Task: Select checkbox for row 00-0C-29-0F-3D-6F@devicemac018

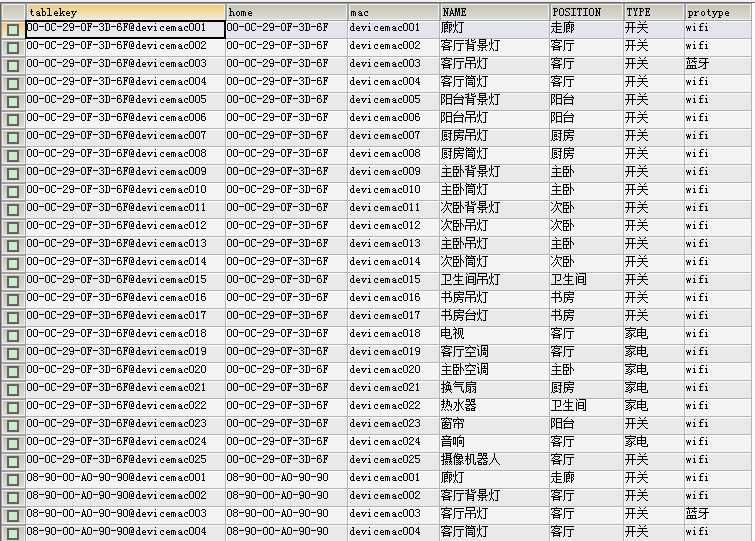Action: [13, 335]
